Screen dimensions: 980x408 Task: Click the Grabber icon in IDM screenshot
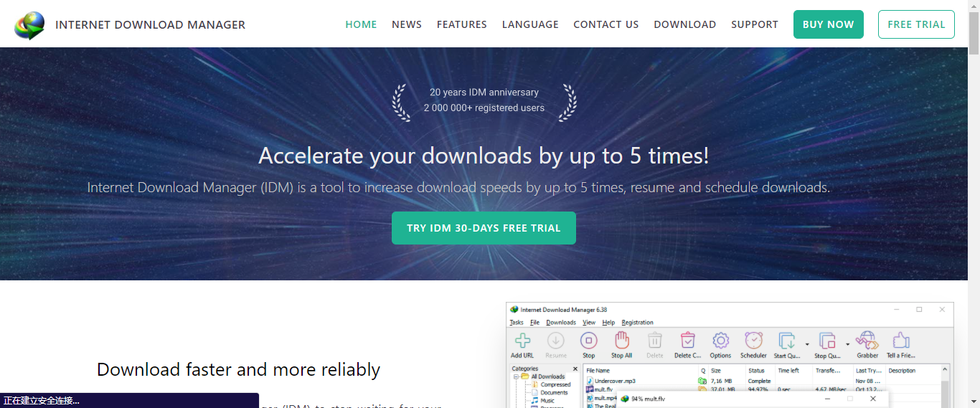point(867,341)
